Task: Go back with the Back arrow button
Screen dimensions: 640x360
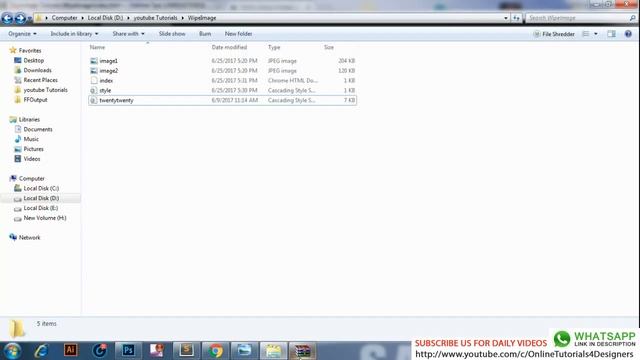Action: (x=7, y=18)
